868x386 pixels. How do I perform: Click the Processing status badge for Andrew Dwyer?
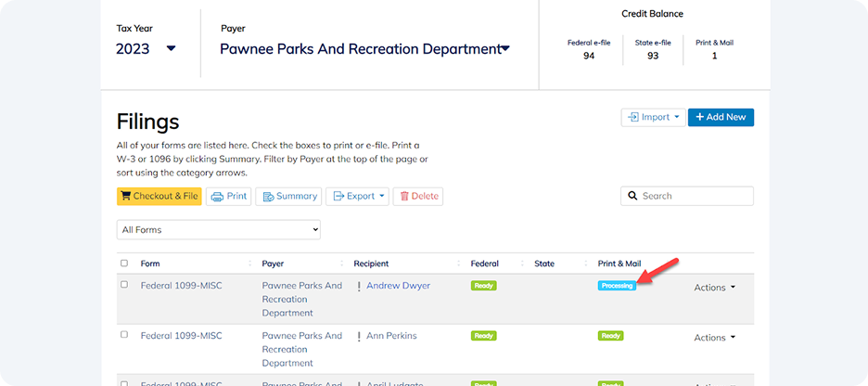click(618, 286)
